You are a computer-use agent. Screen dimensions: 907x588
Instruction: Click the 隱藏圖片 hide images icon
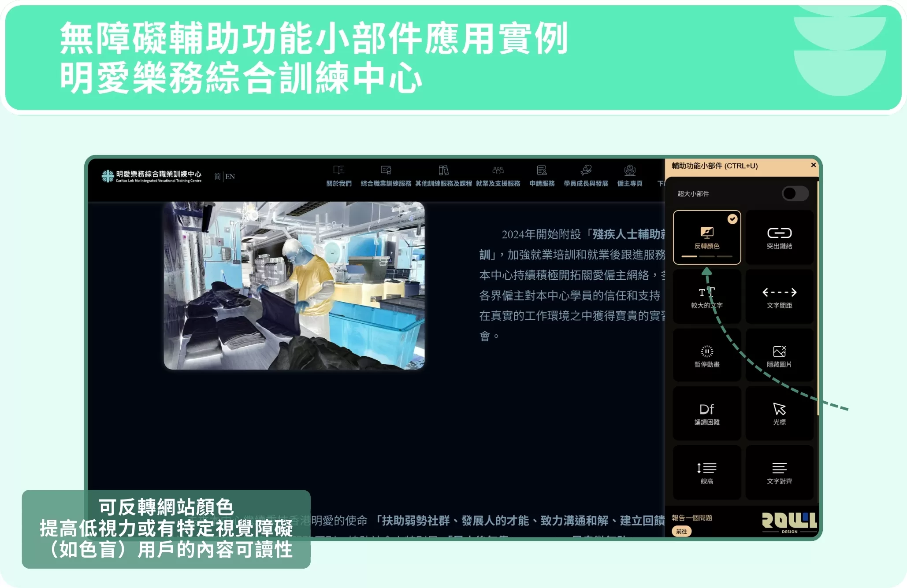[779, 351]
